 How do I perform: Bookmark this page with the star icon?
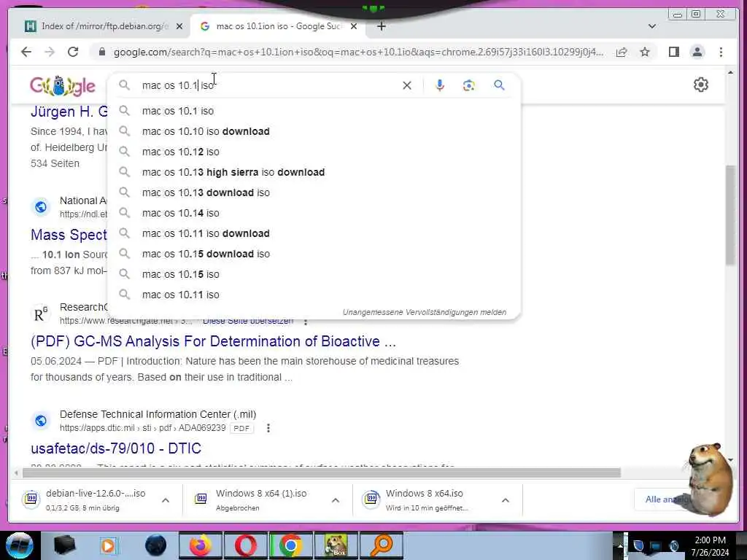point(645,52)
